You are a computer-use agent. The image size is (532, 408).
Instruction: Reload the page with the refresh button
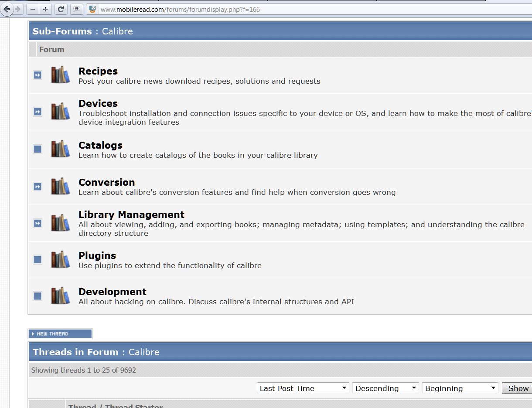[61, 9]
